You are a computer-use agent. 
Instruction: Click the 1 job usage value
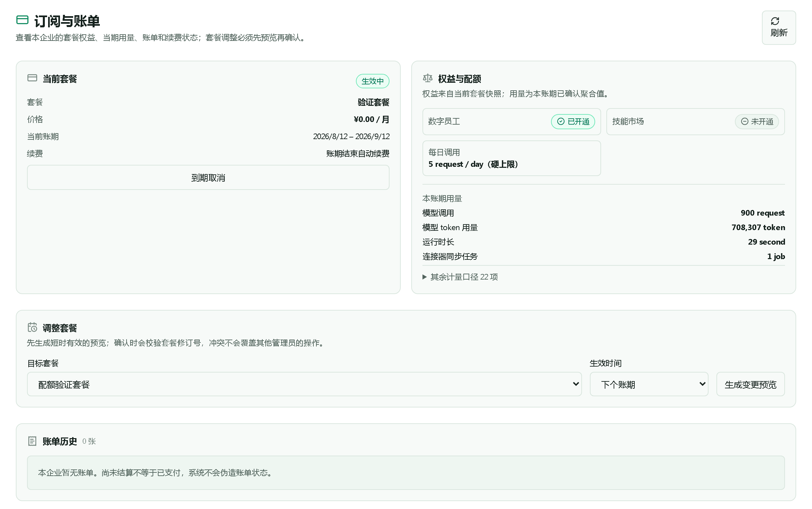coord(776,256)
